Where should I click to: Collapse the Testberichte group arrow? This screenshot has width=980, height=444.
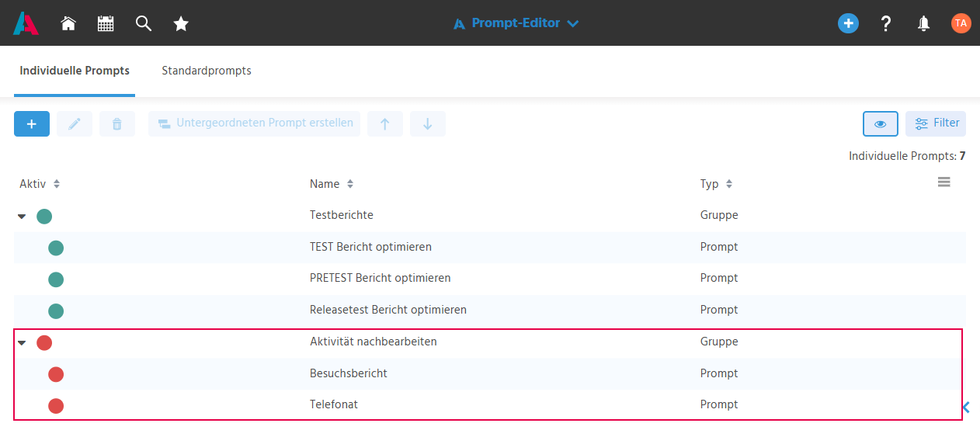[22, 217]
